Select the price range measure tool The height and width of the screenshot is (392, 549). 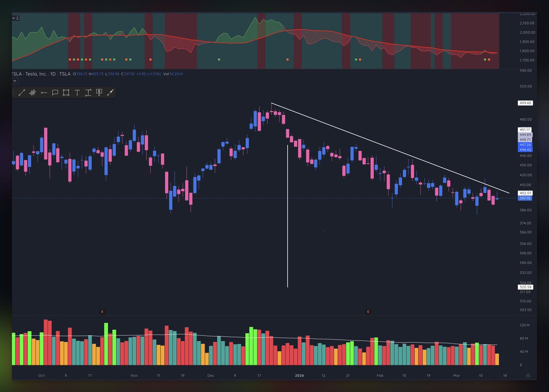(88, 93)
